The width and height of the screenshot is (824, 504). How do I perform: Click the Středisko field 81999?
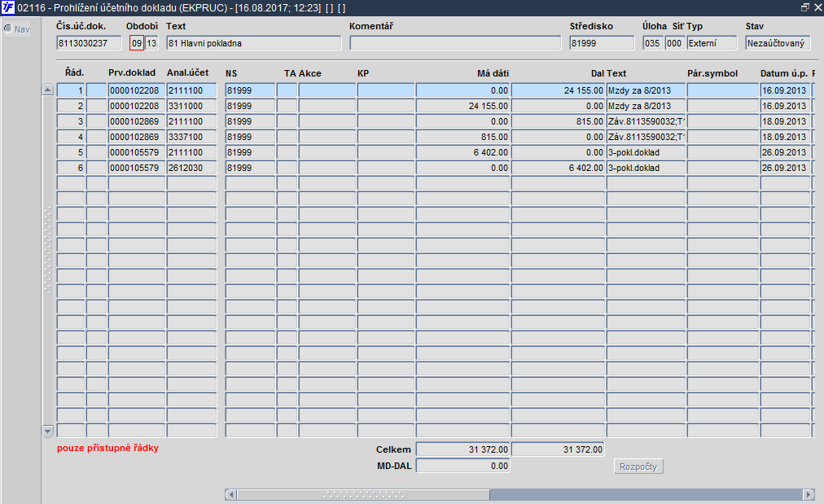coord(602,43)
